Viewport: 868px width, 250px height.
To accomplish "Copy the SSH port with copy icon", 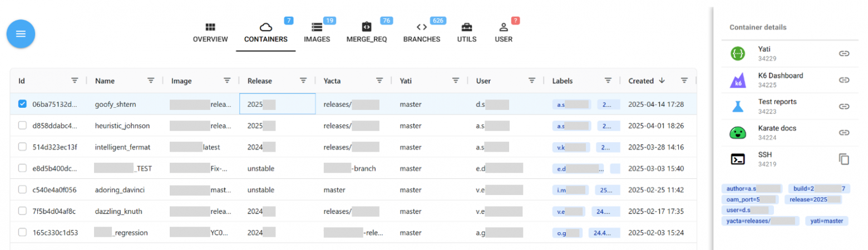I will (844, 159).
